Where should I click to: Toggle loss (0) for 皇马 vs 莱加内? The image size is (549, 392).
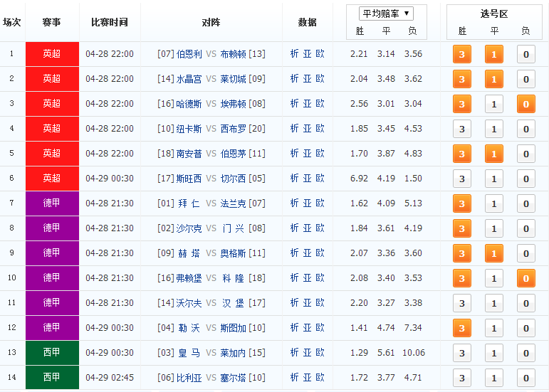pos(526,353)
